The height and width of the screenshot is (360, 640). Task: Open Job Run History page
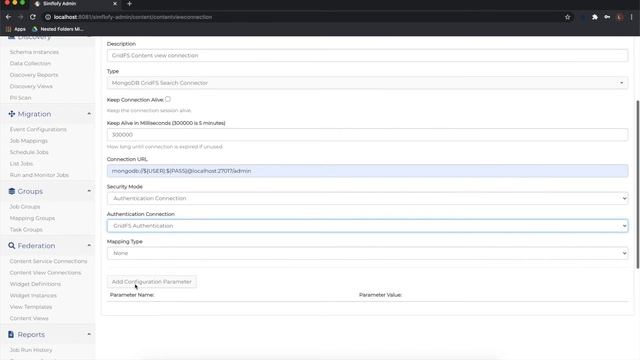(31, 350)
